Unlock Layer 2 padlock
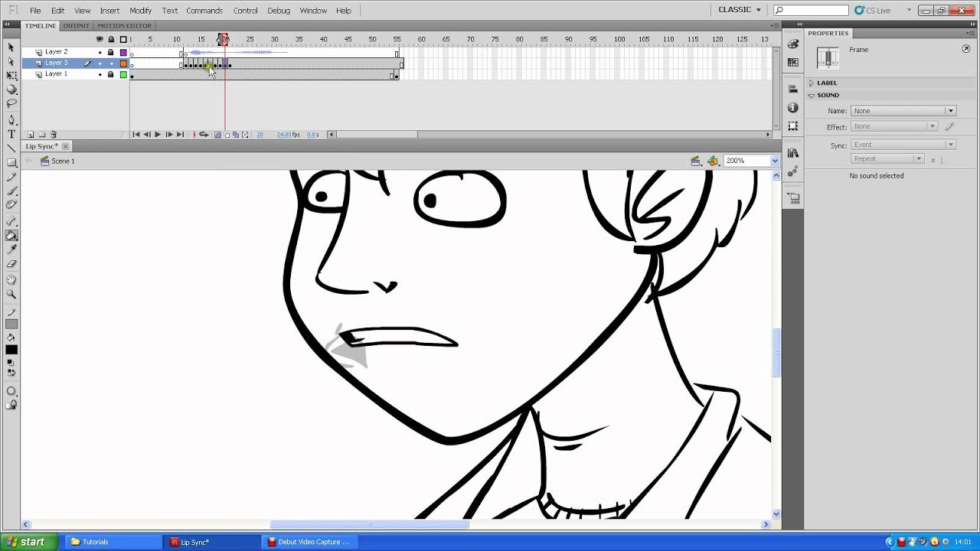980x551 pixels. pyautogui.click(x=110, y=52)
